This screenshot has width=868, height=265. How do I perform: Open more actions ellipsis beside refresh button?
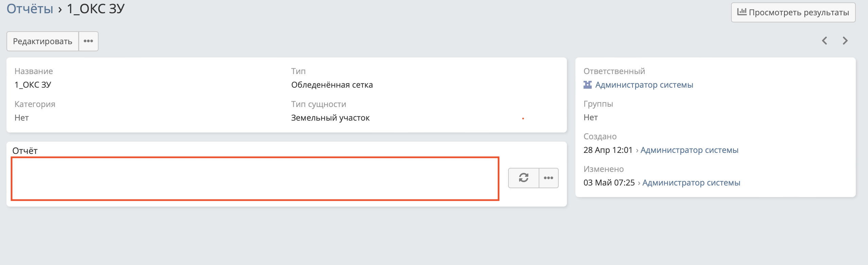549,177
